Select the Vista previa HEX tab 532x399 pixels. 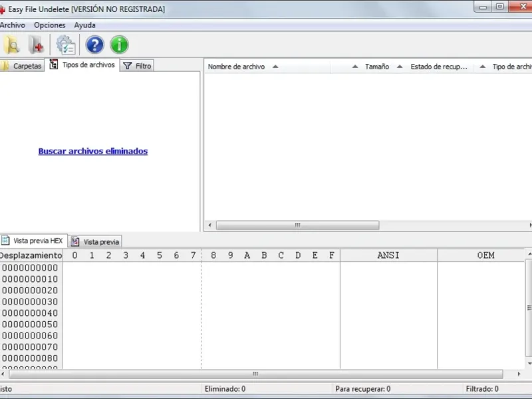tap(33, 241)
